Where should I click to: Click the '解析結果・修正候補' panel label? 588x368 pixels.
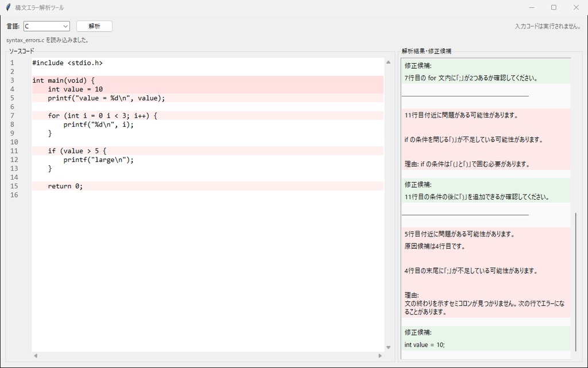tap(427, 51)
